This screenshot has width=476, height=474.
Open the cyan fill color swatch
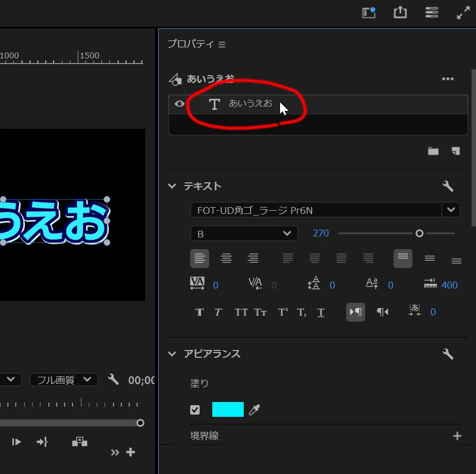(x=227, y=409)
